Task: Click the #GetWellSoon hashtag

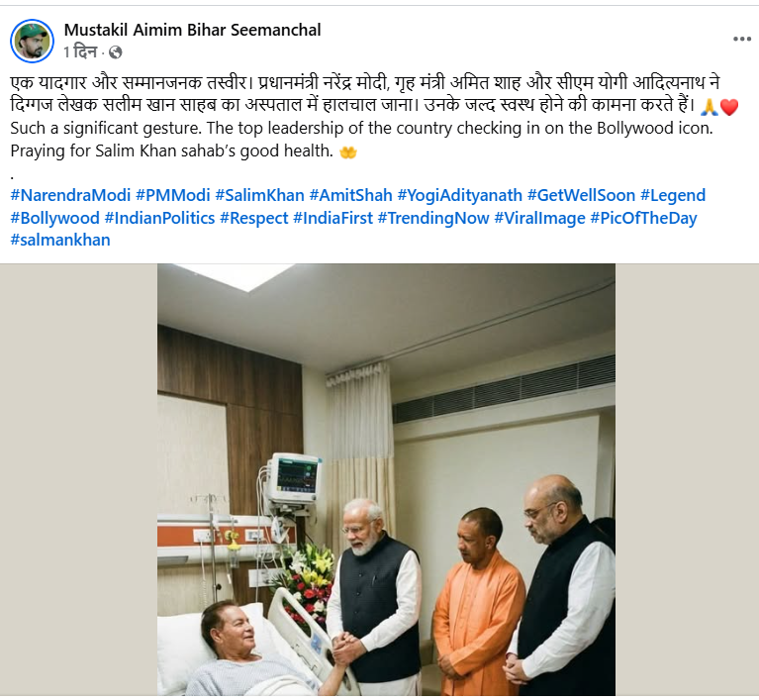Action: [581, 195]
